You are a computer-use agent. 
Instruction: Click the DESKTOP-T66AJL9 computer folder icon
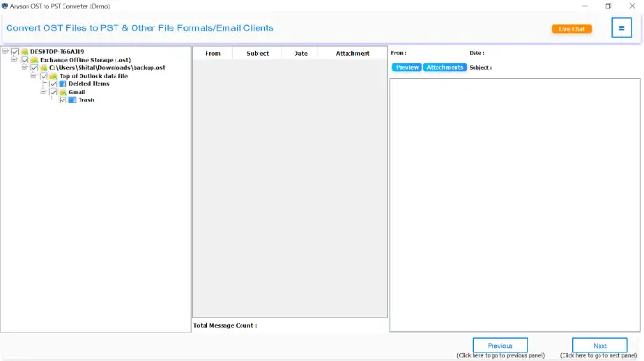[x=25, y=52]
